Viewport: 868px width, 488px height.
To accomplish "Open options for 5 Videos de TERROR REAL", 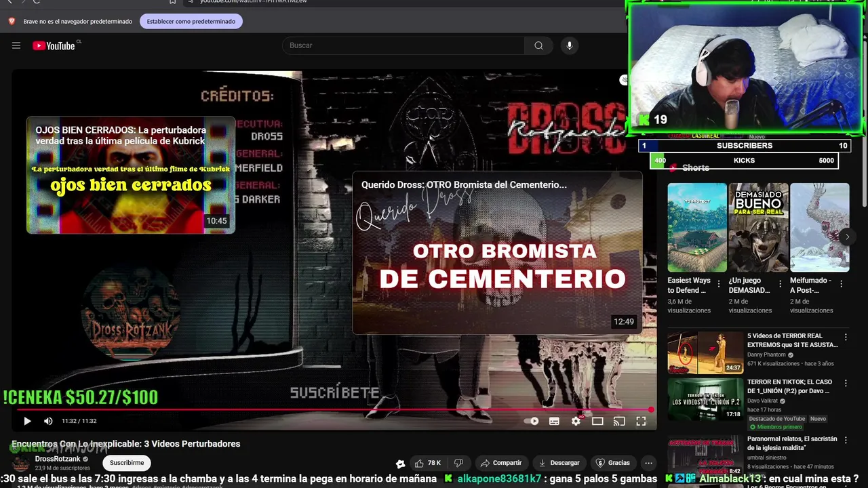I will [x=846, y=337].
